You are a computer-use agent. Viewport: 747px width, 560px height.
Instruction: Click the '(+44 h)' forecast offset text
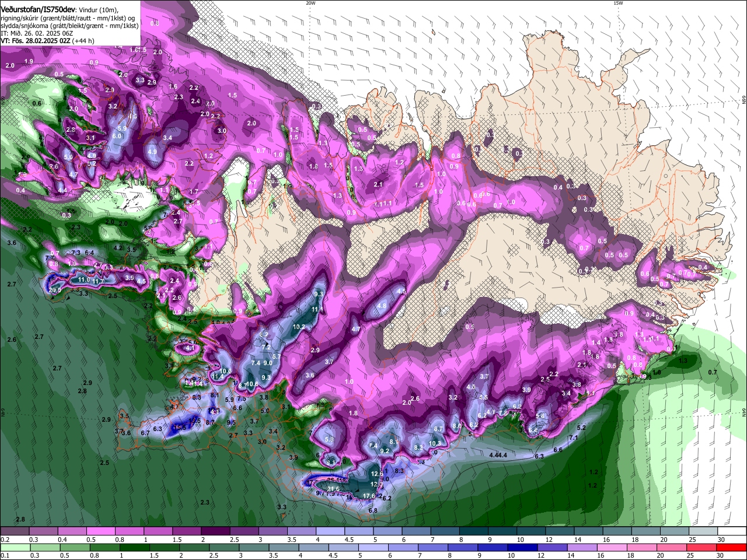tap(83, 41)
